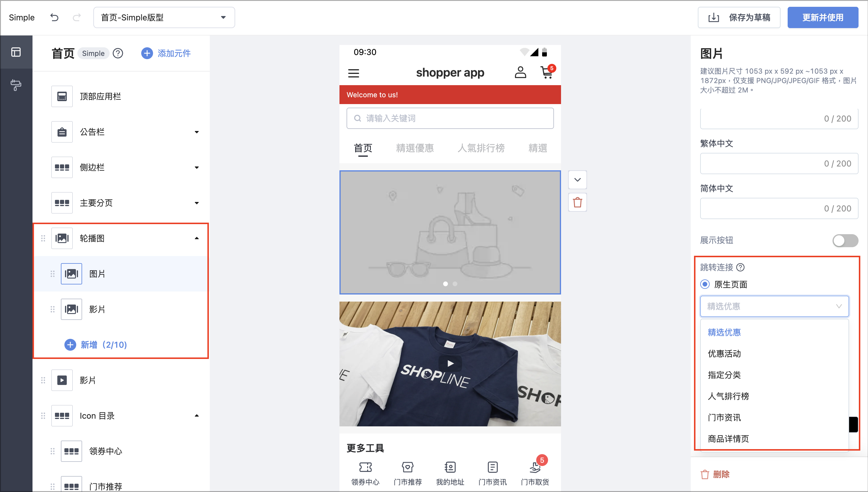868x492 pixels.
Task: Click the 侧边栏 component icon
Action: click(x=62, y=167)
